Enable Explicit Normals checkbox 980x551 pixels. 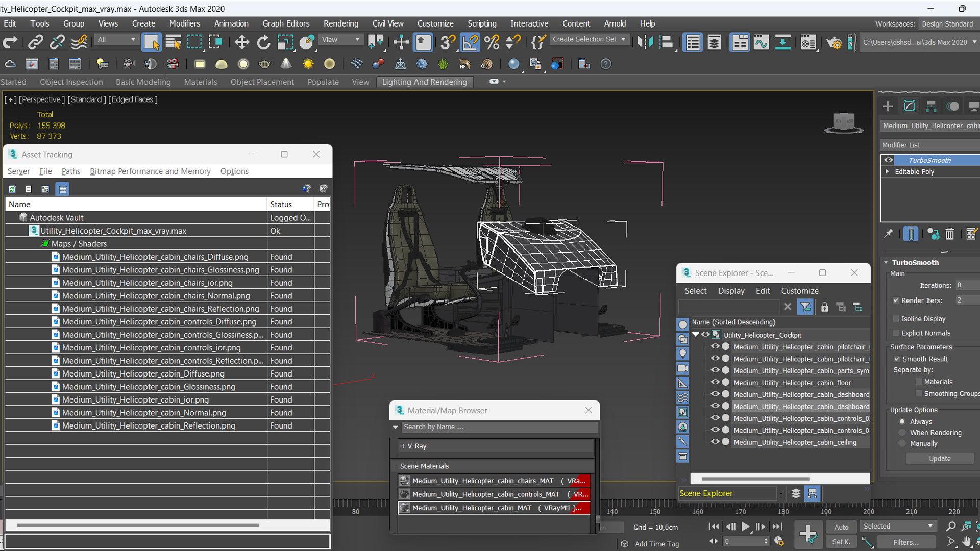point(896,333)
